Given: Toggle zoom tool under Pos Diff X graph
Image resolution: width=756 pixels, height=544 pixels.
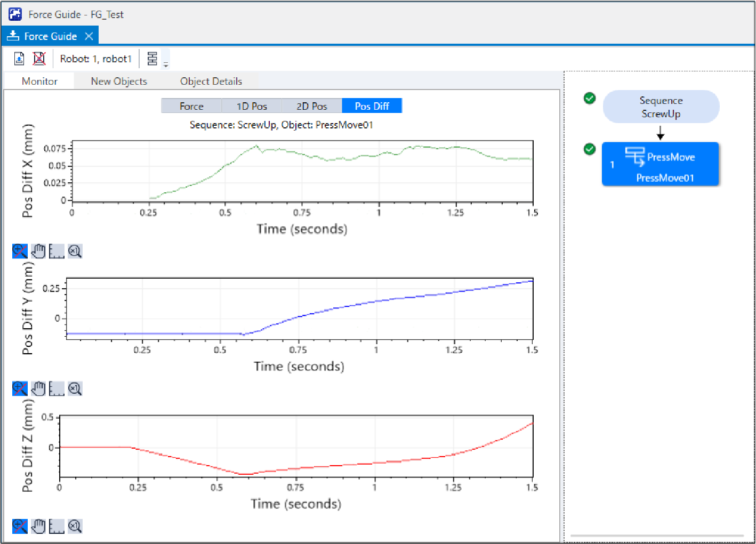Looking at the screenshot, I should pyautogui.click(x=20, y=251).
